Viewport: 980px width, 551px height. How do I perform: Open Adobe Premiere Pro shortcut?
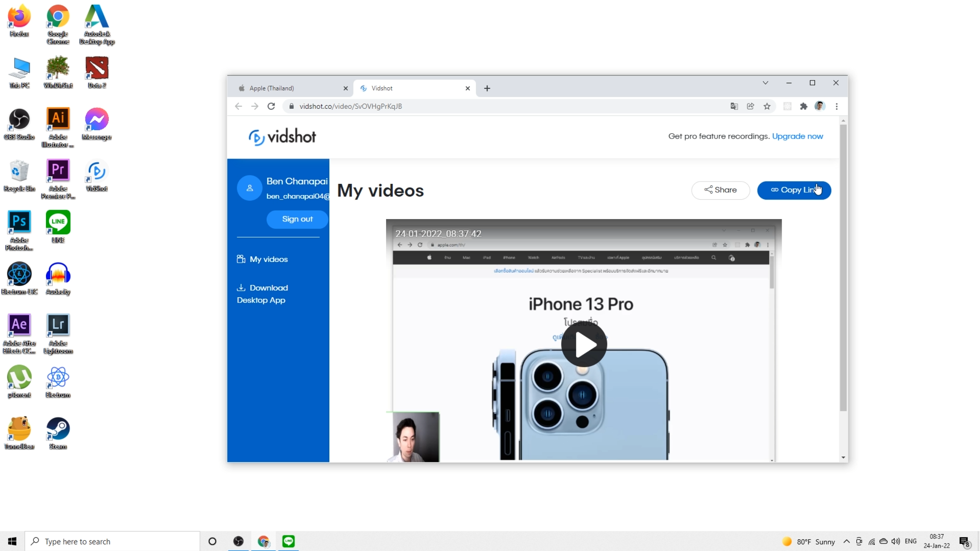tap(58, 179)
